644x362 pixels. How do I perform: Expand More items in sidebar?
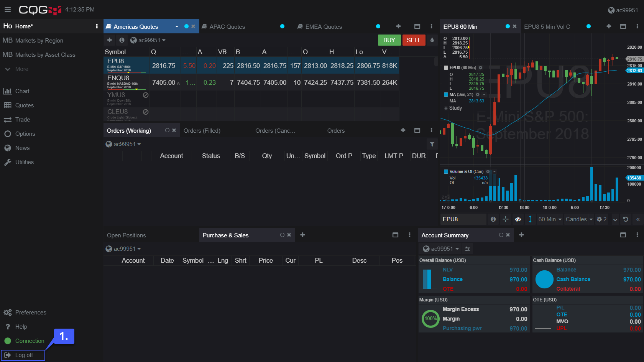16,69
